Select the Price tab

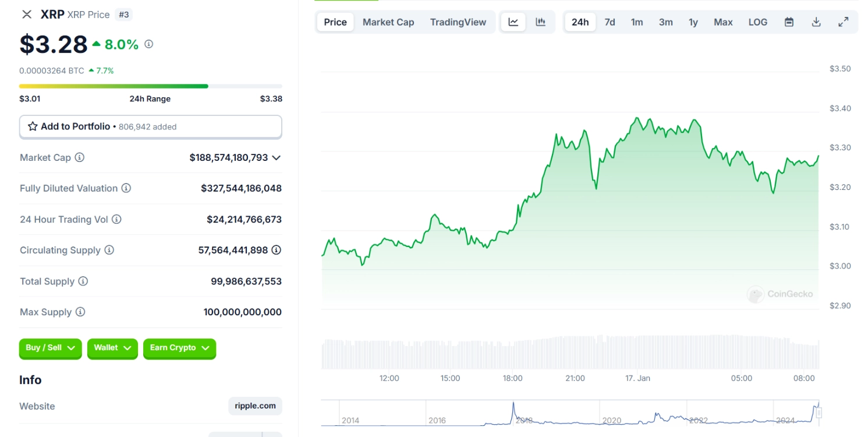pos(335,22)
